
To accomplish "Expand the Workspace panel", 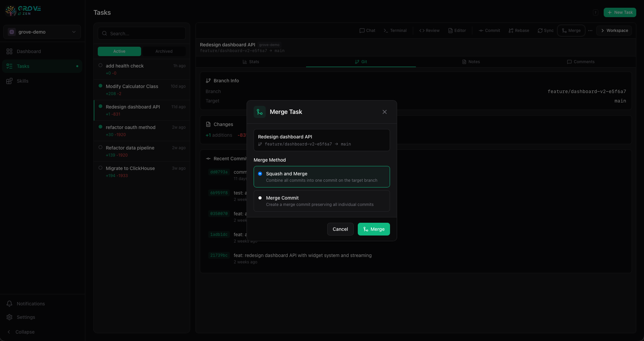I will tap(614, 31).
